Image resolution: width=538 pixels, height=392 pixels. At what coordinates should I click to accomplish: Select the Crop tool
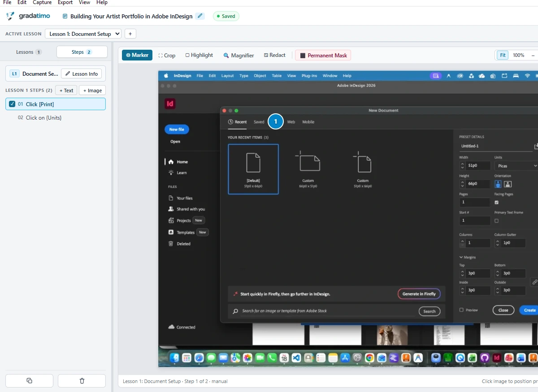tap(167, 56)
